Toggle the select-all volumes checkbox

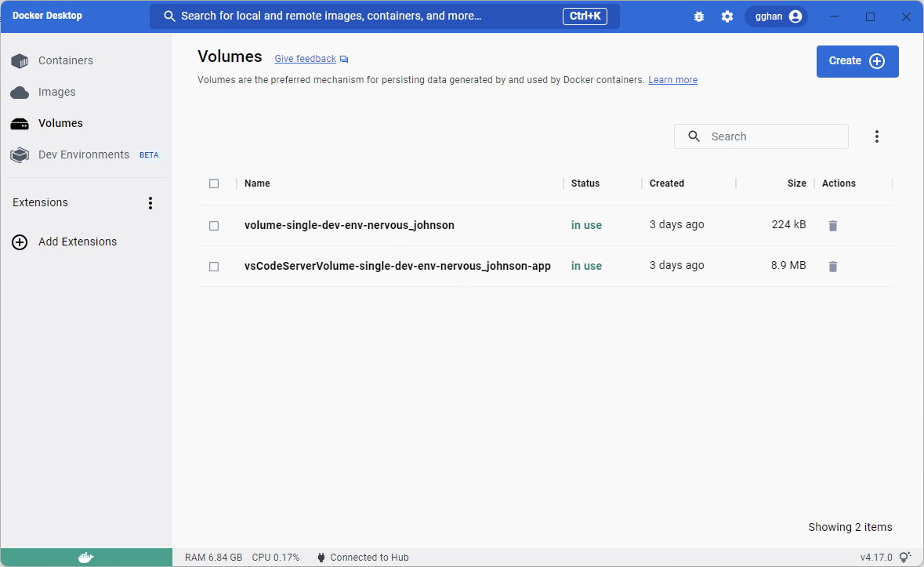pos(214,184)
